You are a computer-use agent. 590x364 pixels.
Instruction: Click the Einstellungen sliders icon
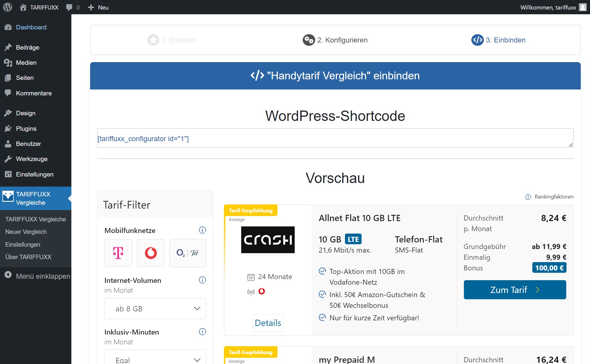8,174
